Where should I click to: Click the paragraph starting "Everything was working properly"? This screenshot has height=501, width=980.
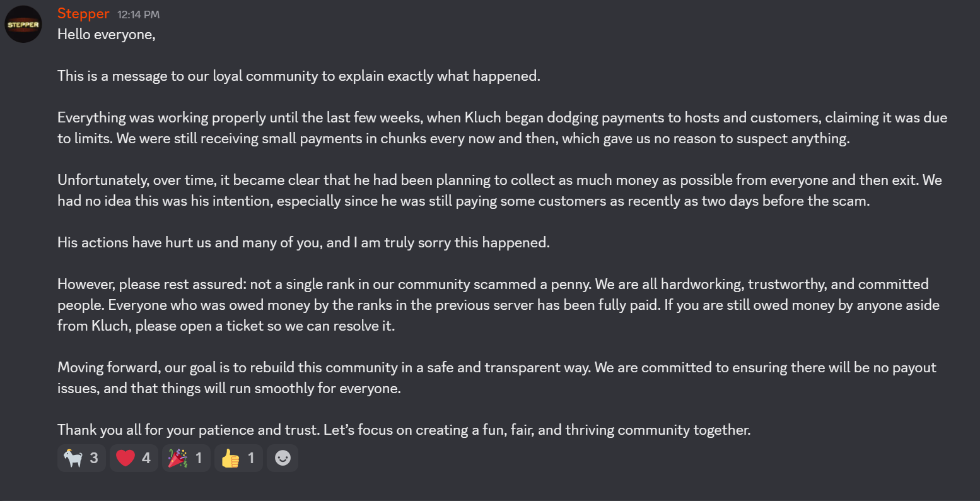(x=502, y=128)
